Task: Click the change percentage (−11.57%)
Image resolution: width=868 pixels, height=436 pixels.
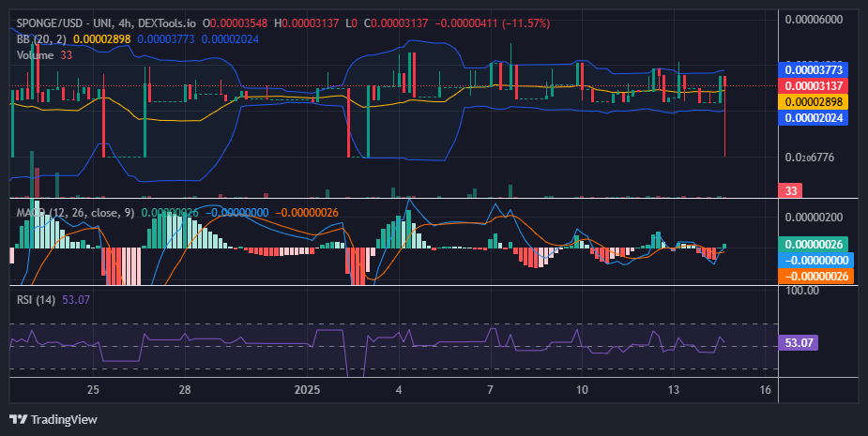Action: click(x=525, y=23)
